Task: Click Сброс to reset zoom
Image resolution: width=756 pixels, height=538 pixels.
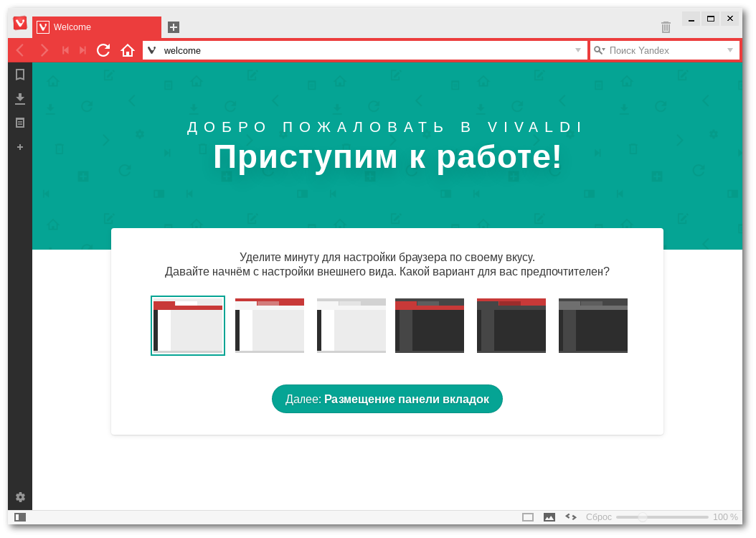Action: (x=599, y=516)
